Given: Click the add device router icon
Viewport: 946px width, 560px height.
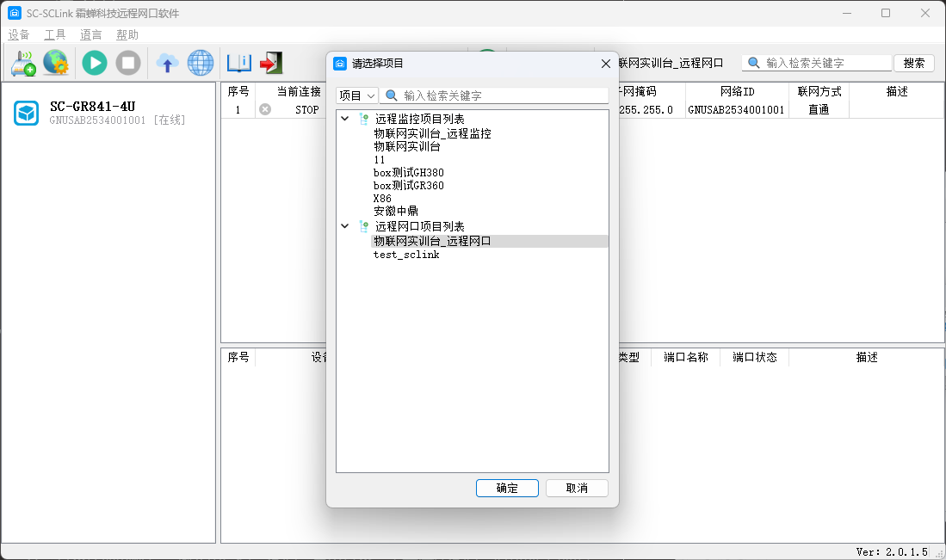Looking at the screenshot, I should click(22, 63).
